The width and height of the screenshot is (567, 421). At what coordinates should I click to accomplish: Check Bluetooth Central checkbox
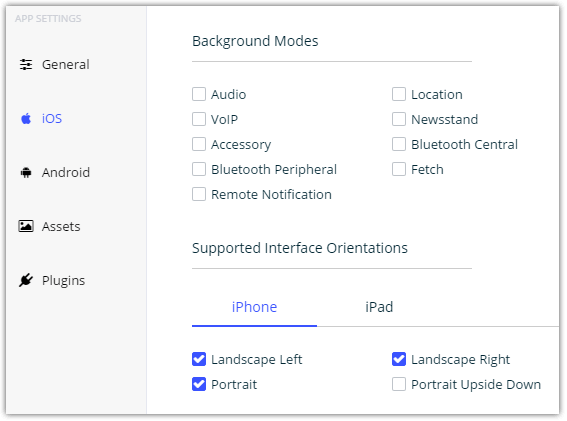click(399, 144)
